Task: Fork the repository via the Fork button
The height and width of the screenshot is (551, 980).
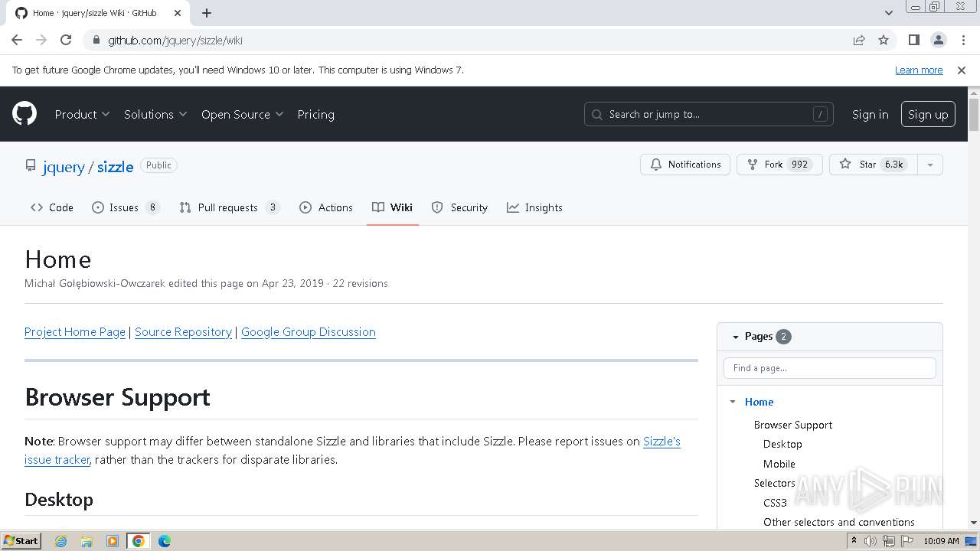Action: (x=779, y=165)
